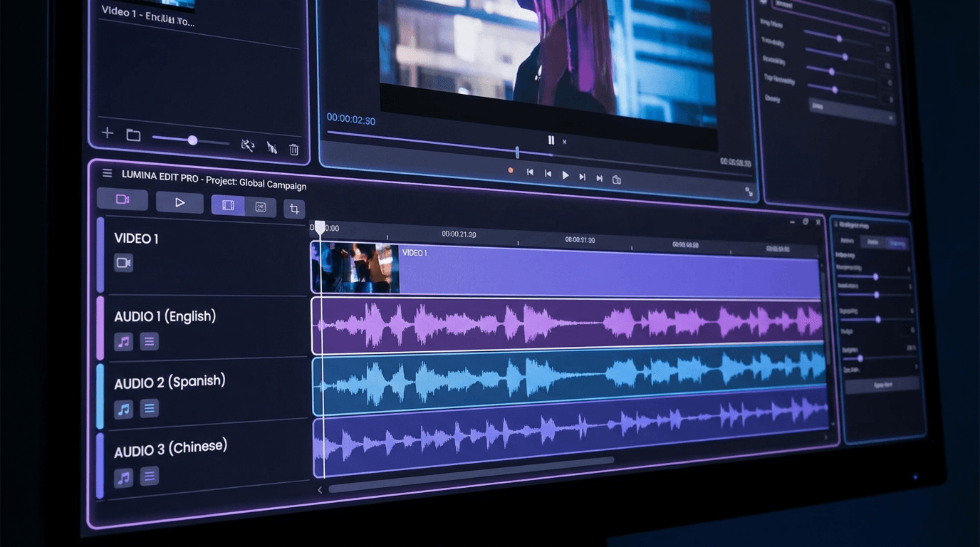Click list icon on AUDIO 3 (Chinese)
Viewport: 980px width, 547px height.
(149, 476)
